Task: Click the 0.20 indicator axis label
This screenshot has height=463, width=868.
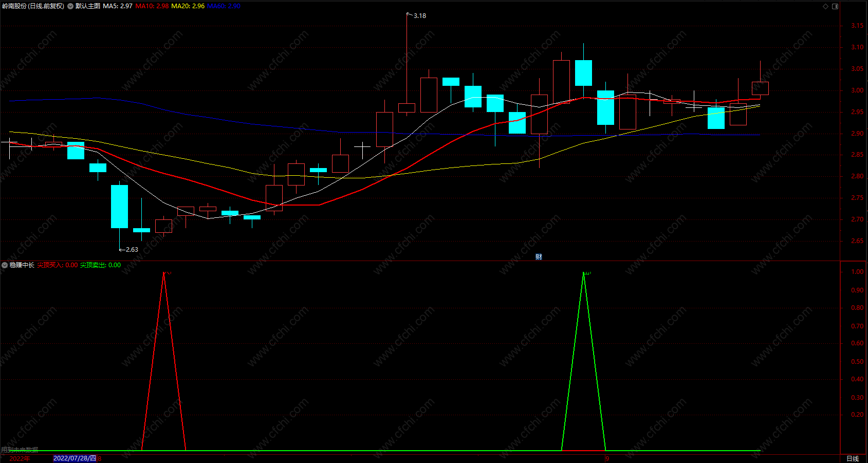Action: (857, 415)
